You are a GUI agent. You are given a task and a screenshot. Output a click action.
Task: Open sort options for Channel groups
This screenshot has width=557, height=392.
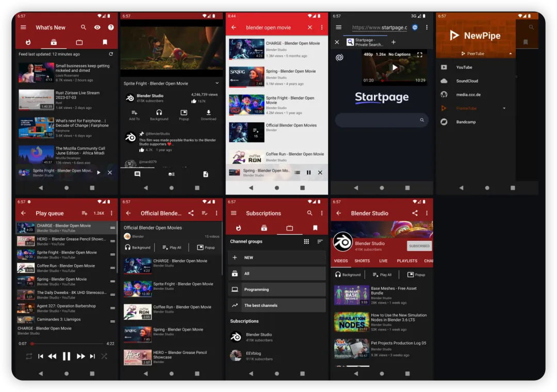[320, 241]
